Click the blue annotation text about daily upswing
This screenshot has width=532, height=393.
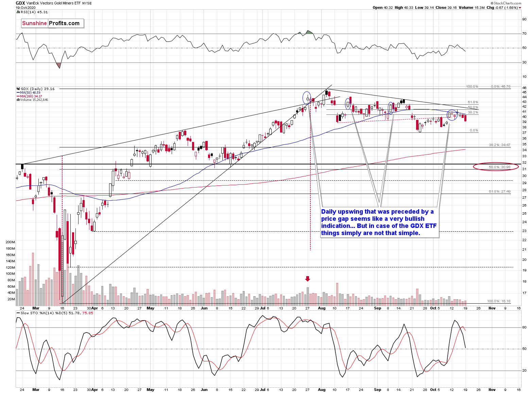coord(379,222)
